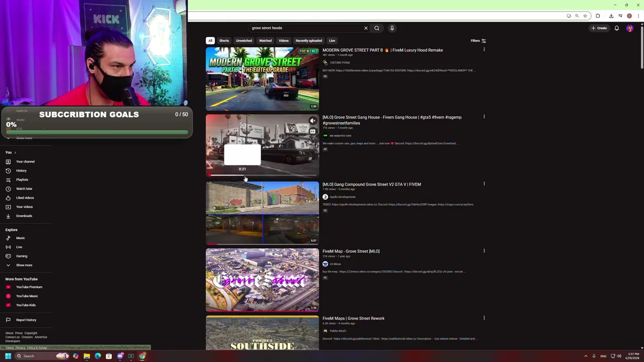Open Playlists in sidebar
The width and height of the screenshot is (644, 362).
[x=22, y=179]
